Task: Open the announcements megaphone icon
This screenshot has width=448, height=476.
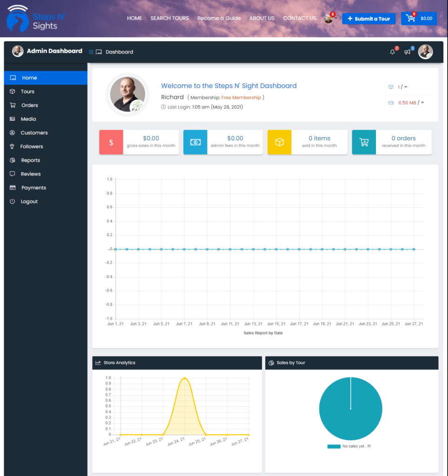Action: pos(408,52)
